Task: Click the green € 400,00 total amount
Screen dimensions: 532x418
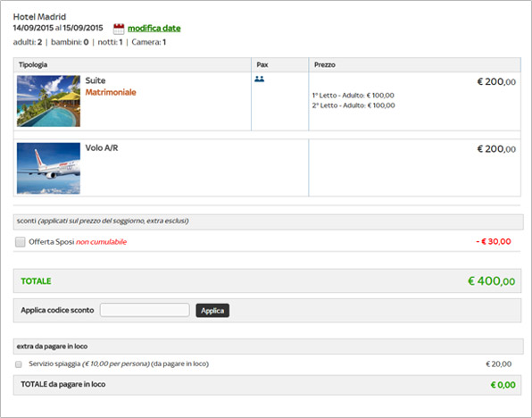Action: 492,281
